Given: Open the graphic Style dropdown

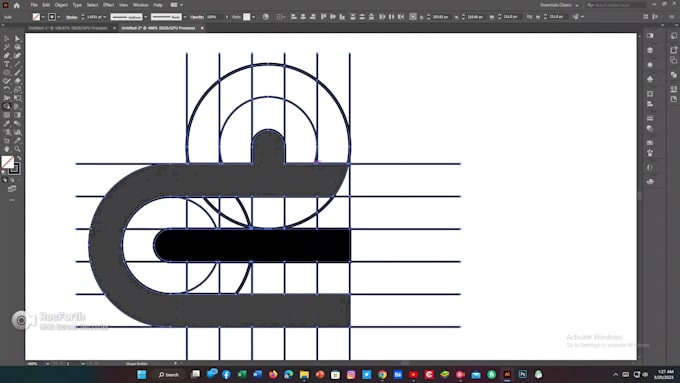Looking at the screenshot, I should (253, 17).
